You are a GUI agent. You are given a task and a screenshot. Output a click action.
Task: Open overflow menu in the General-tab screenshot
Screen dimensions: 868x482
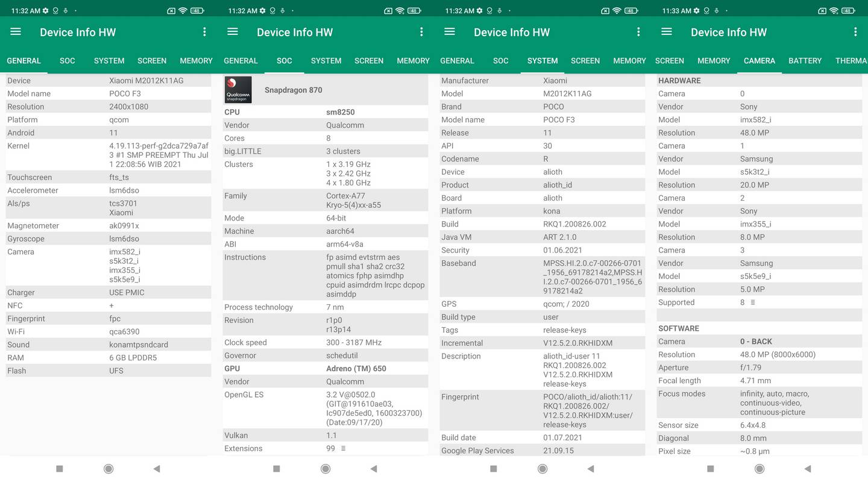pyautogui.click(x=204, y=32)
